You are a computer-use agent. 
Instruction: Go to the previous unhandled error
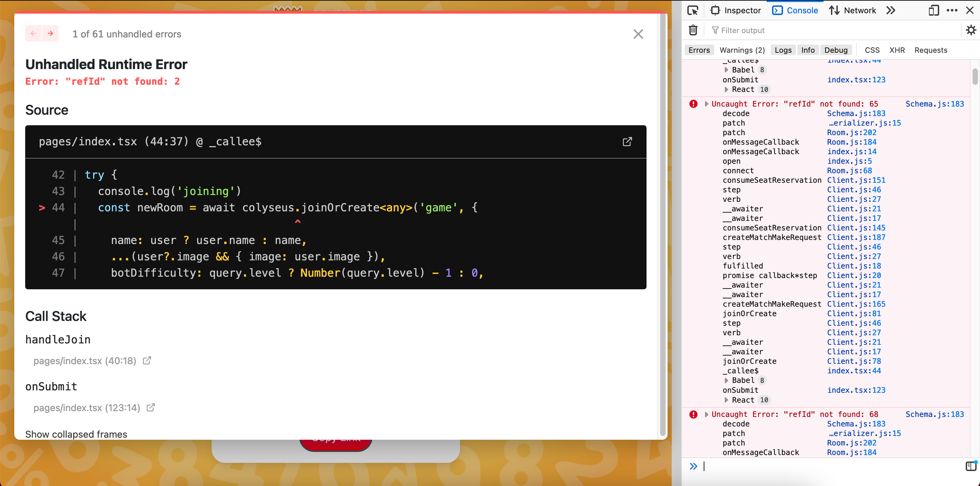[33, 33]
